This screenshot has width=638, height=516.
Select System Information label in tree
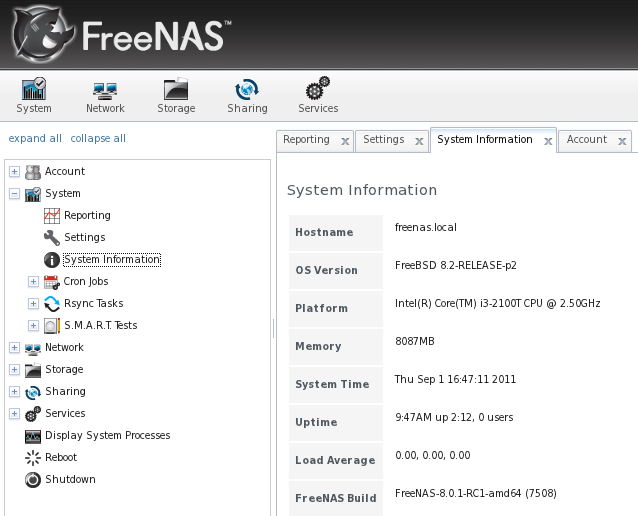coord(112,260)
